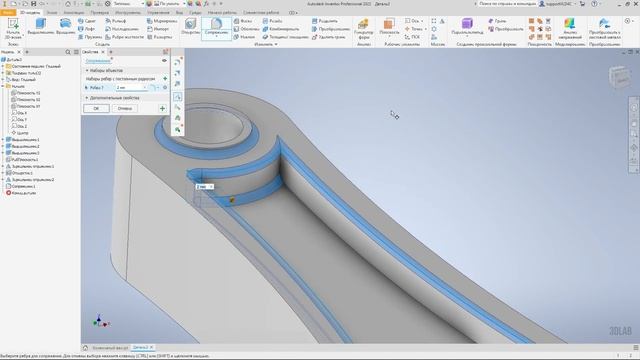Add a constant radius edge set
Image resolution: width=640 pixels, height=360 pixels.
(x=165, y=79)
